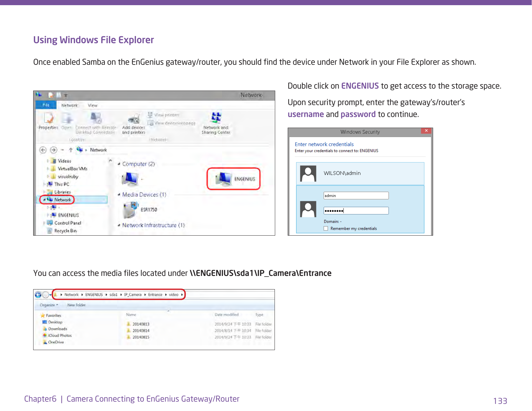The image size is (532, 411).
Task: Select Desktop under Favorites
Action: tap(53, 322)
